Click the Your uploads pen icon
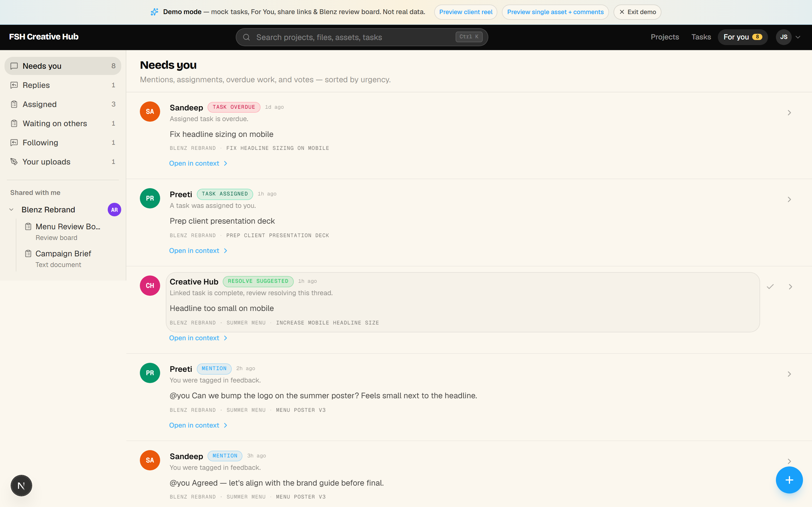Screen dimensions: 812x507 14,162
